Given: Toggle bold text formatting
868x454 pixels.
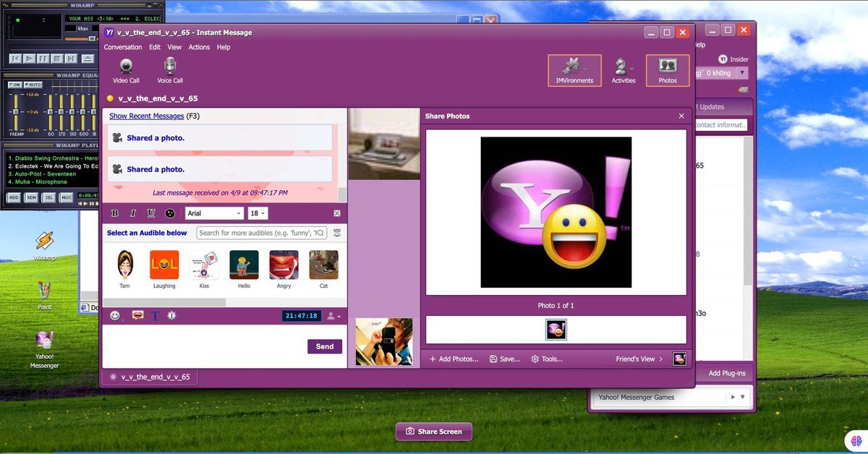Looking at the screenshot, I should pos(114,213).
